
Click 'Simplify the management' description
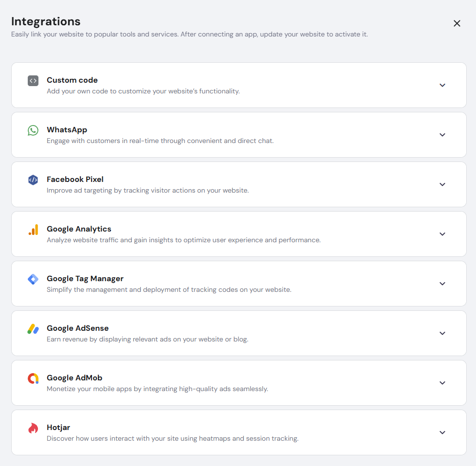pos(169,290)
